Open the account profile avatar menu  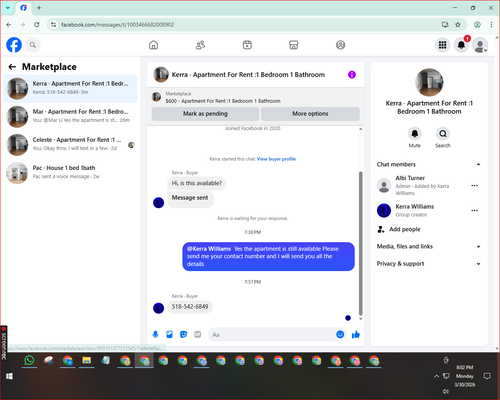click(480, 45)
